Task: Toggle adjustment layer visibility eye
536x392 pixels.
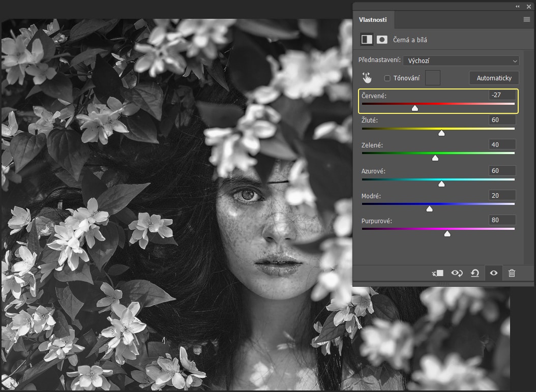Action: (493, 273)
